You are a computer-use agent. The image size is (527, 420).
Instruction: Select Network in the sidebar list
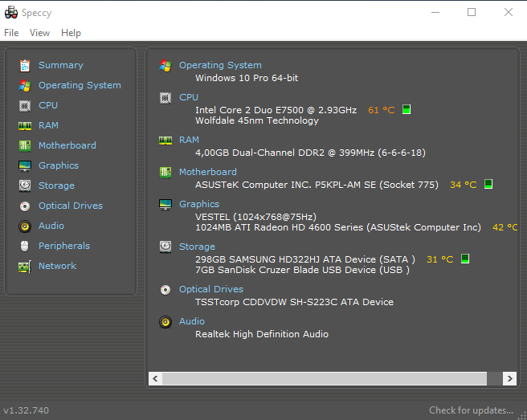coord(57,266)
